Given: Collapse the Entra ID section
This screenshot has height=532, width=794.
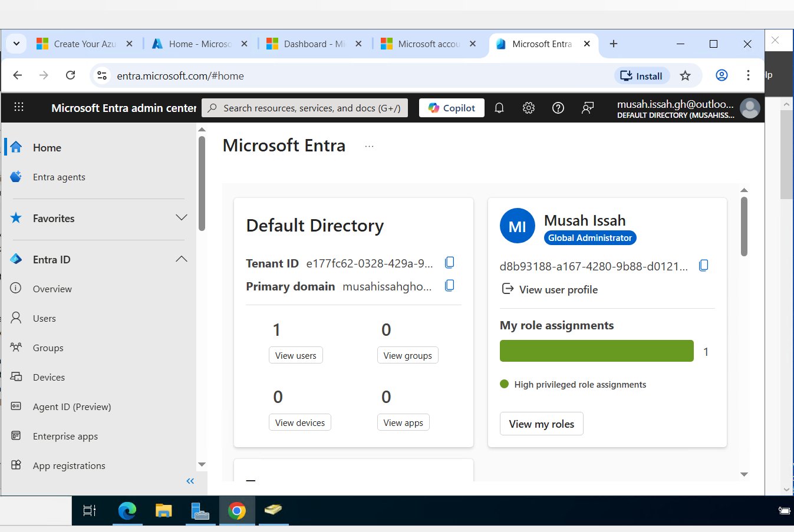Looking at the screenshot, I should pos(181,259).
